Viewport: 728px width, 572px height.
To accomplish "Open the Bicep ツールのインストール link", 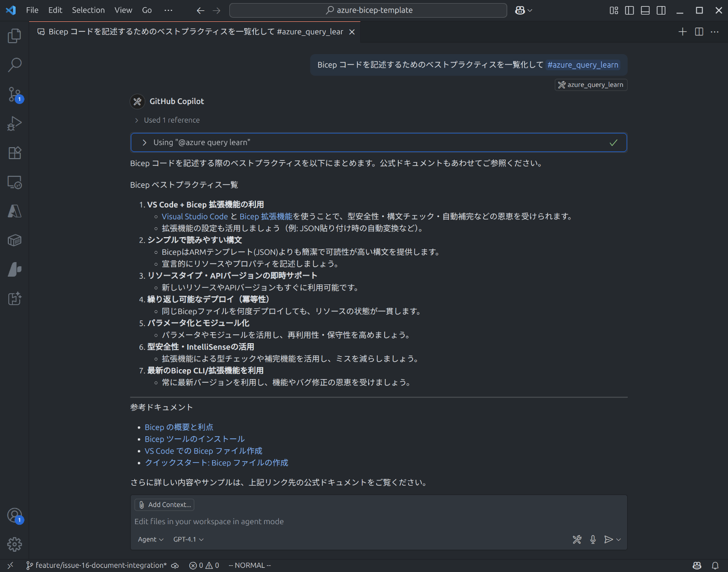I will coord(194,439).
